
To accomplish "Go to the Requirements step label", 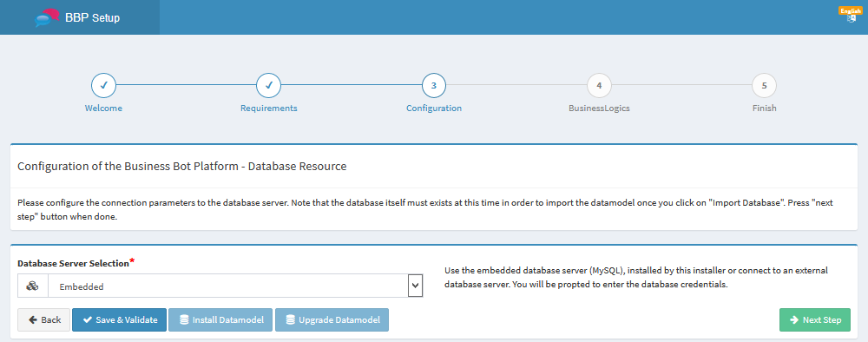I will (x=268, y=109).
